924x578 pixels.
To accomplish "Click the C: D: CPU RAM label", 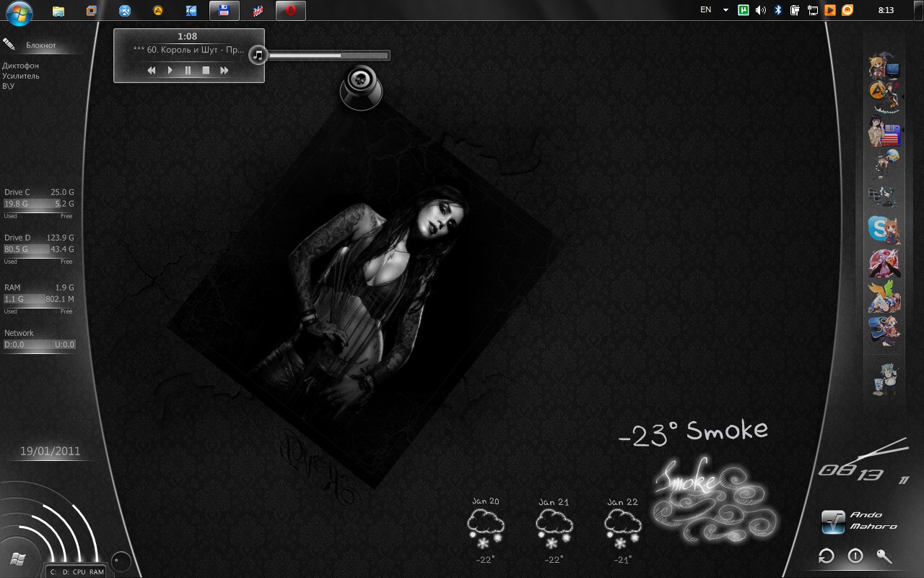I will pyautogui.click(x=77, y=571).
